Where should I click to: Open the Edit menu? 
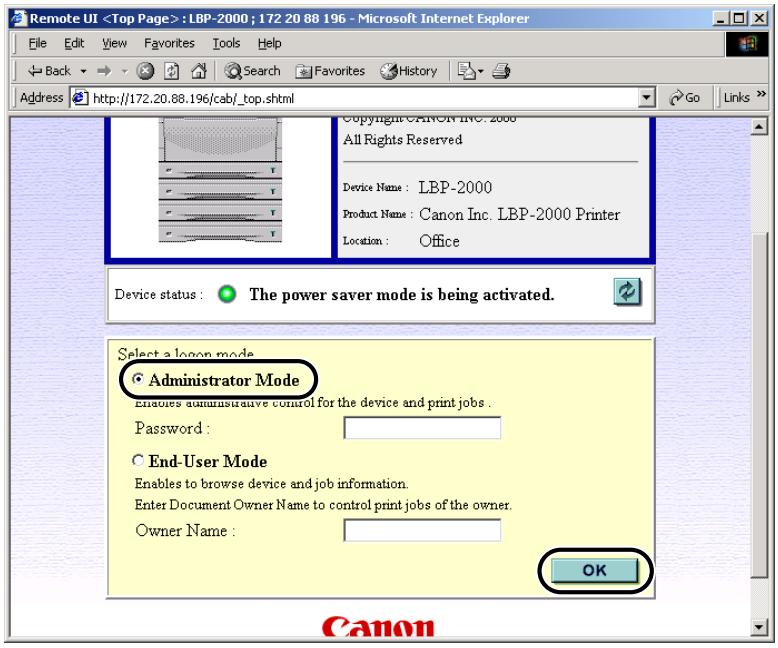[74, 43]
